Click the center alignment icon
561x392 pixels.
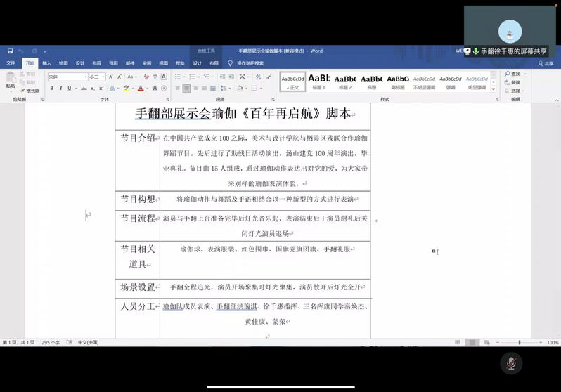pyautogui.click(x=187, y=89)
